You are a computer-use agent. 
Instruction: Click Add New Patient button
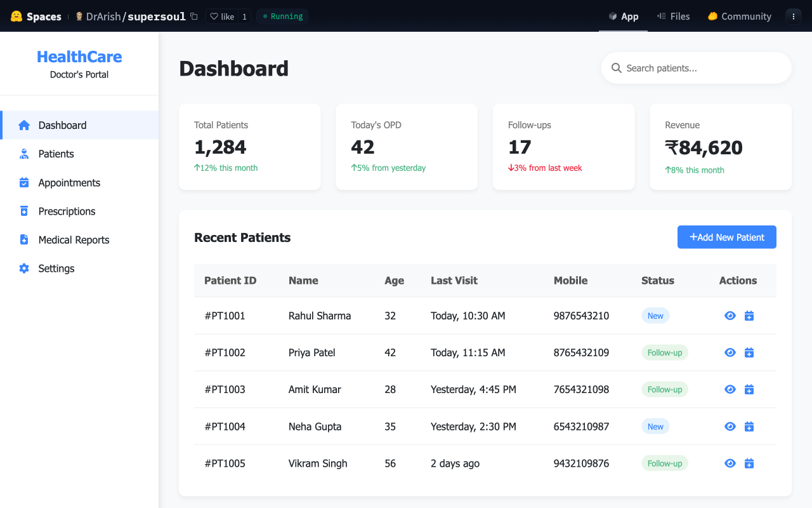pyautogui.click(x=726, y=237)
